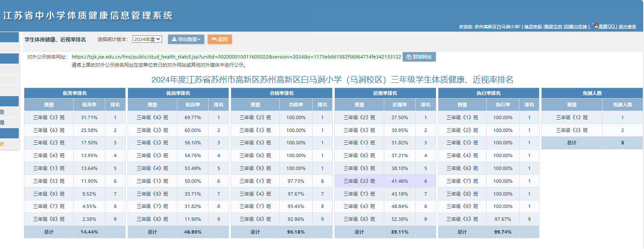Click the 99.74% total execution rate
644x249 pixels.
(x=503, y=232)
